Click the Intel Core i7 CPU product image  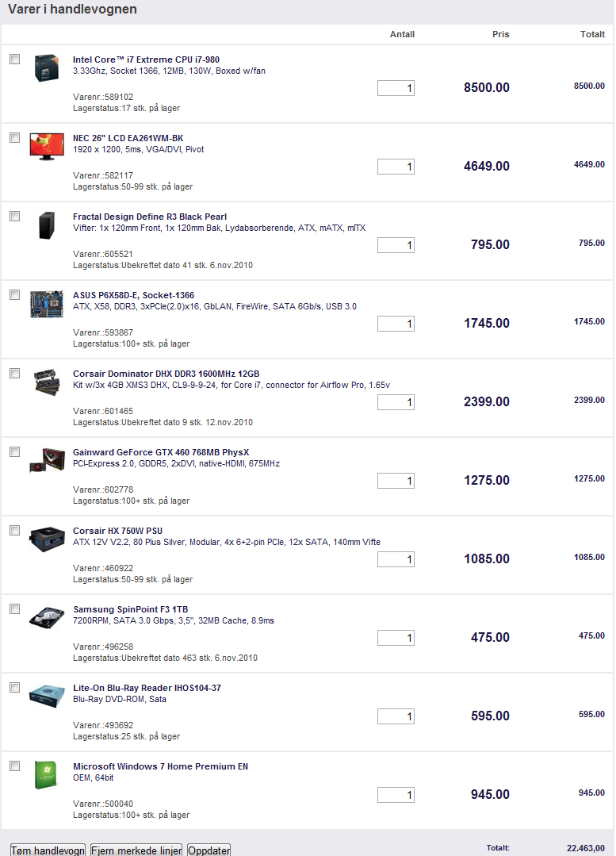point(47,67)
